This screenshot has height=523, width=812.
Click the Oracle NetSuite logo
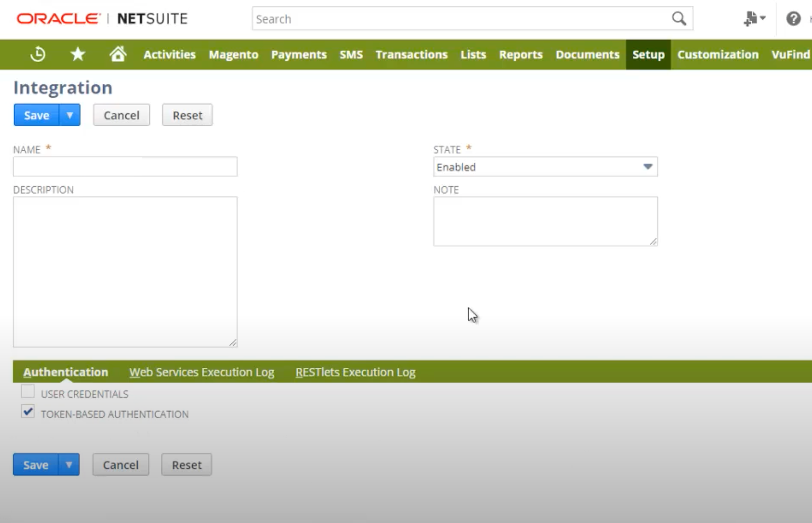tap(102, 18)
